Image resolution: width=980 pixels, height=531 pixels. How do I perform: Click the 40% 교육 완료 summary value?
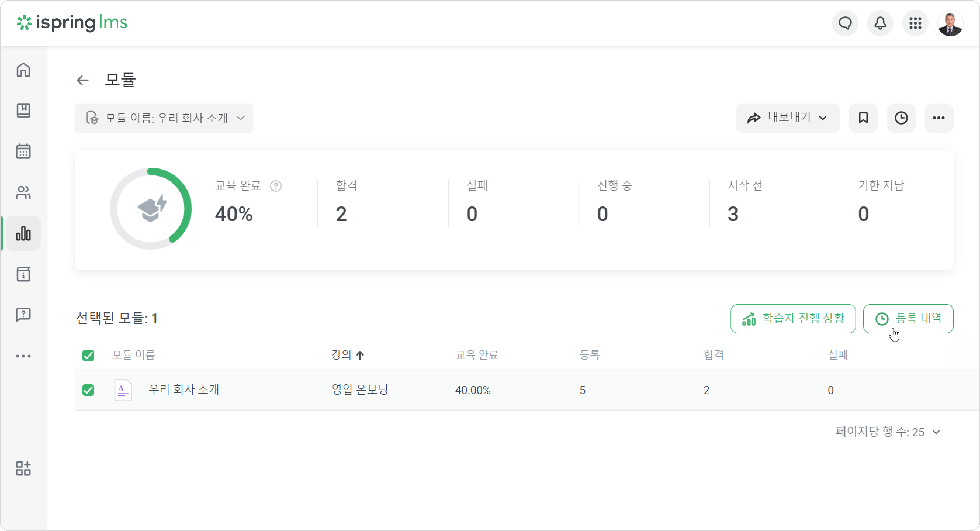point(234,214)
